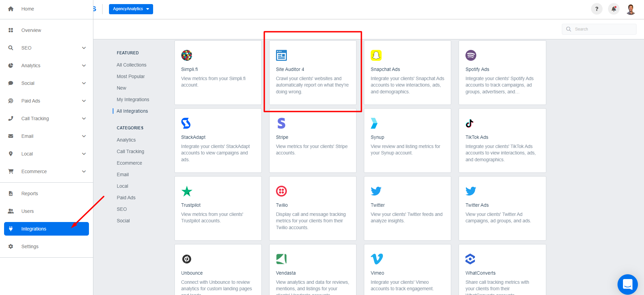Image resolution: width=644 pixels, height=295 pixels.
Task: Expand the Call Tracking sidebar chevron
Action: (x=84, y=118)
